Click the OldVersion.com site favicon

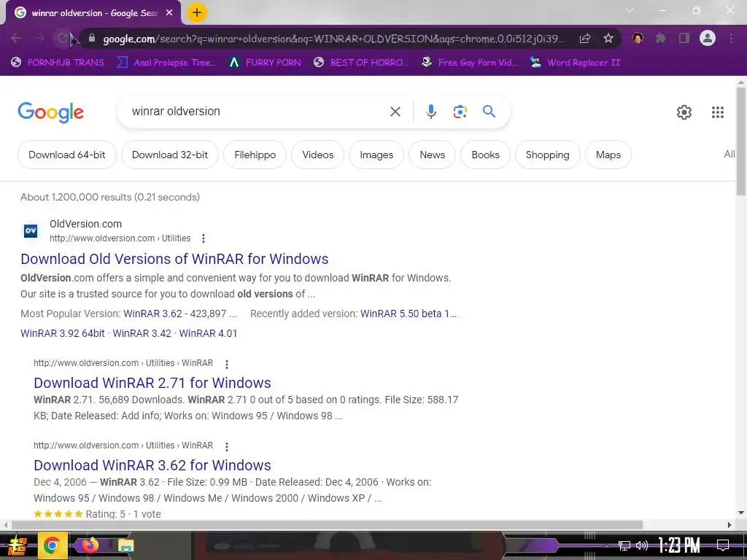[31, 231]
